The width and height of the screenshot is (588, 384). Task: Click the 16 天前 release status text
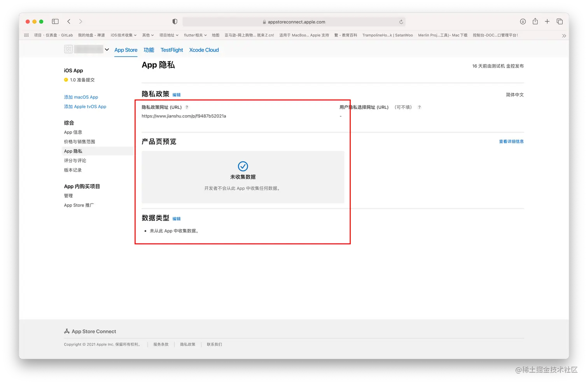pyautogui.click(x=498, y=66)
